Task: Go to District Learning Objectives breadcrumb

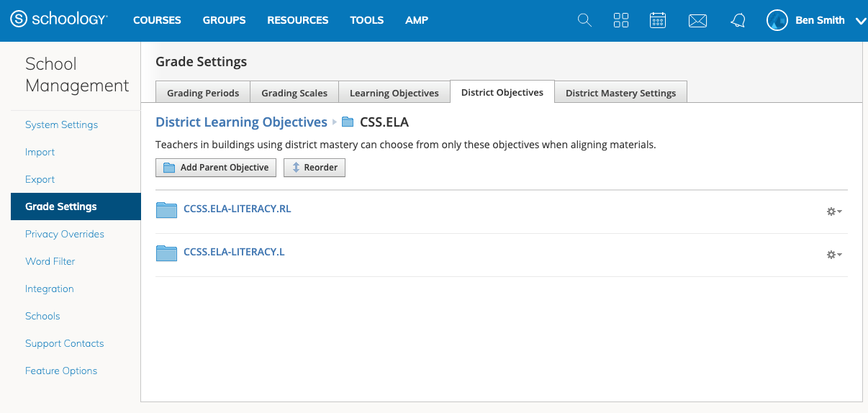Action: click(x=241, y=122)
